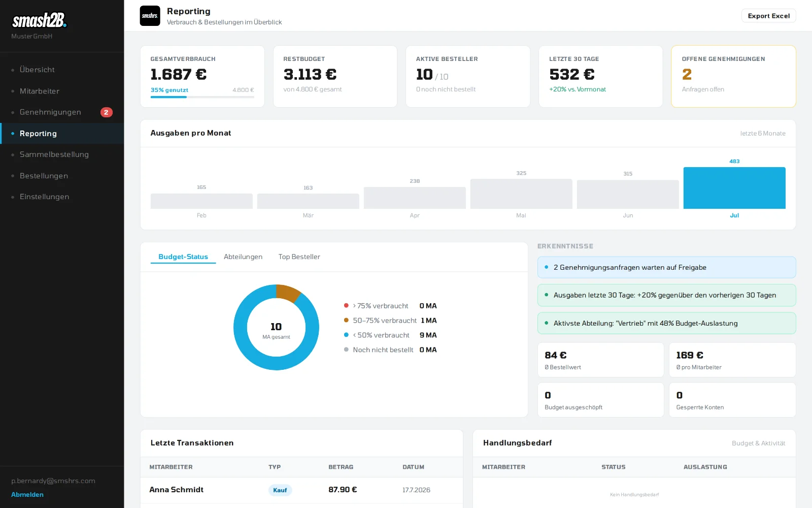Click the Mitarbeiter column header in Letzte Transaktionen
Screen dimensions: 812x508
pos(171,467)
